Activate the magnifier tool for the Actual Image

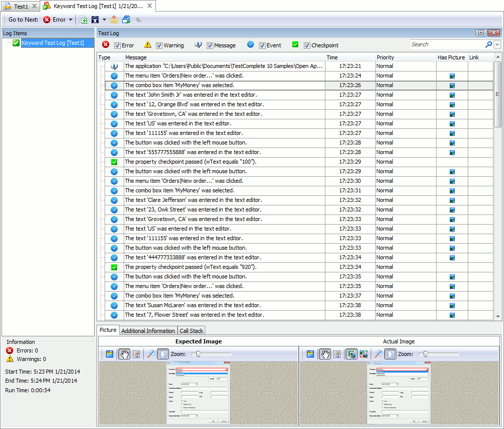tap(377, 354)
